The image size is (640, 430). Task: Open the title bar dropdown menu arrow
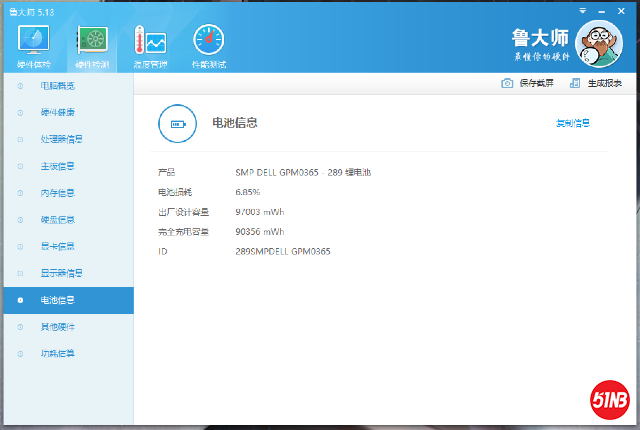pos(584,8)
